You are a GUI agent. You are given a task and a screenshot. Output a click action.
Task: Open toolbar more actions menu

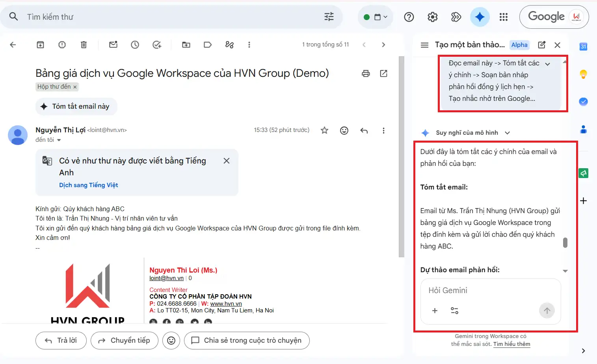click(249, 45)
